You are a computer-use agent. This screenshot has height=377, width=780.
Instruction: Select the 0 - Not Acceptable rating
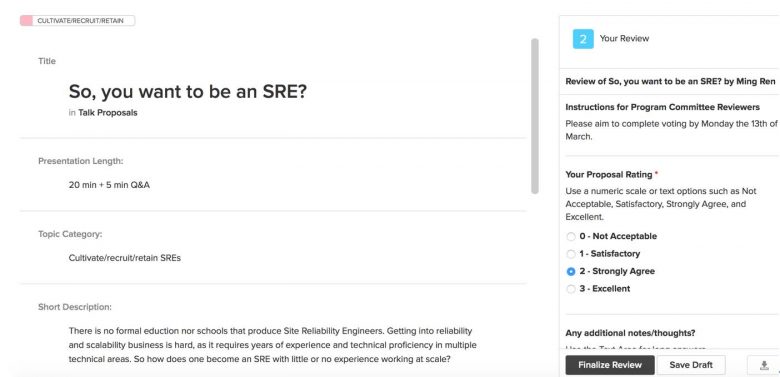[571, 237]
